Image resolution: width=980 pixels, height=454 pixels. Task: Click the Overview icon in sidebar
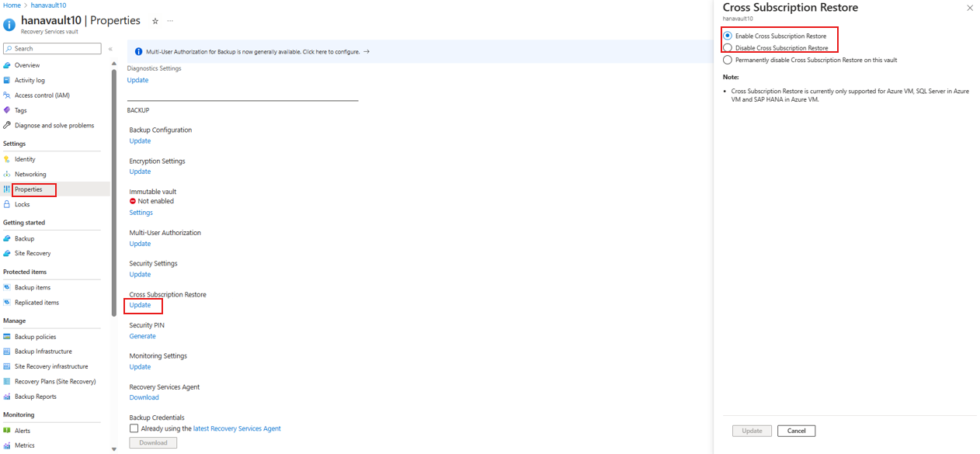(x=7, y=65)
